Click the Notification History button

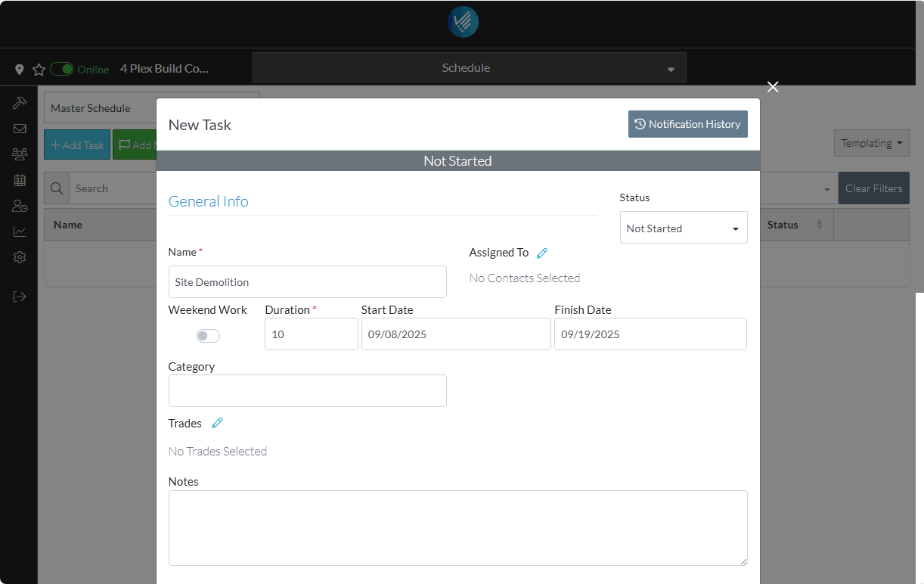pyautogui.click(x=687, y=124)
